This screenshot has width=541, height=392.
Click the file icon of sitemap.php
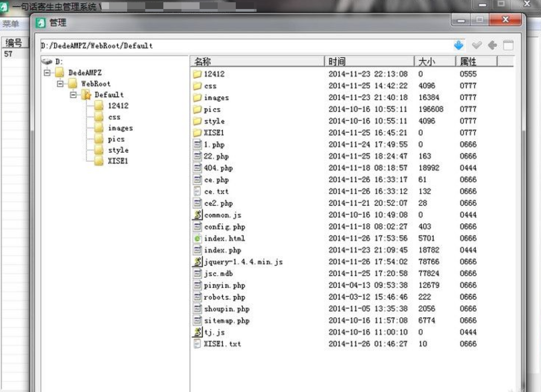click(197, 320)
